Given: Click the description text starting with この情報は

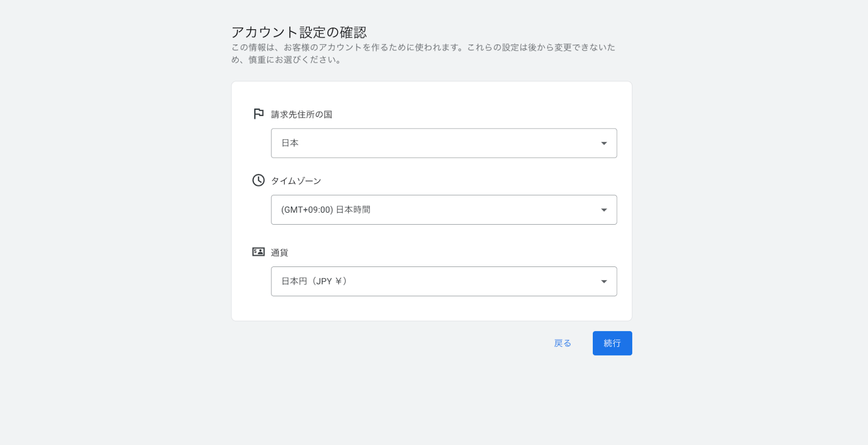Looking at the screenshot, I should coord(423,53).
